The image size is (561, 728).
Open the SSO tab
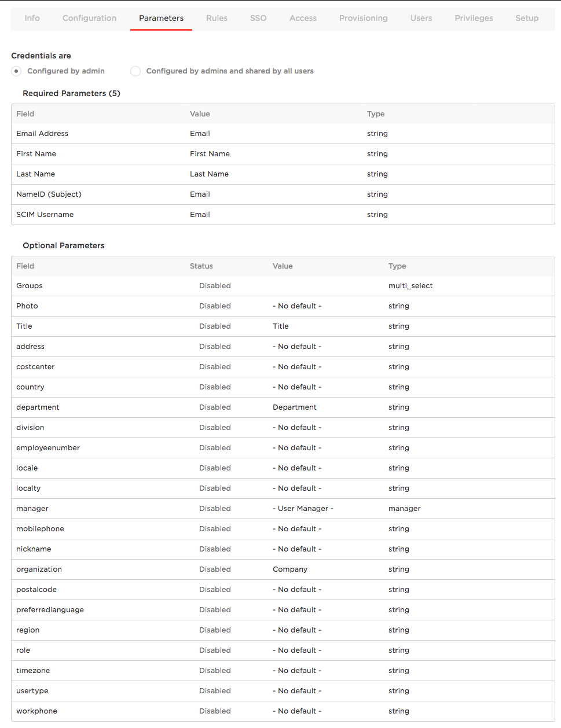click(258, 19)
